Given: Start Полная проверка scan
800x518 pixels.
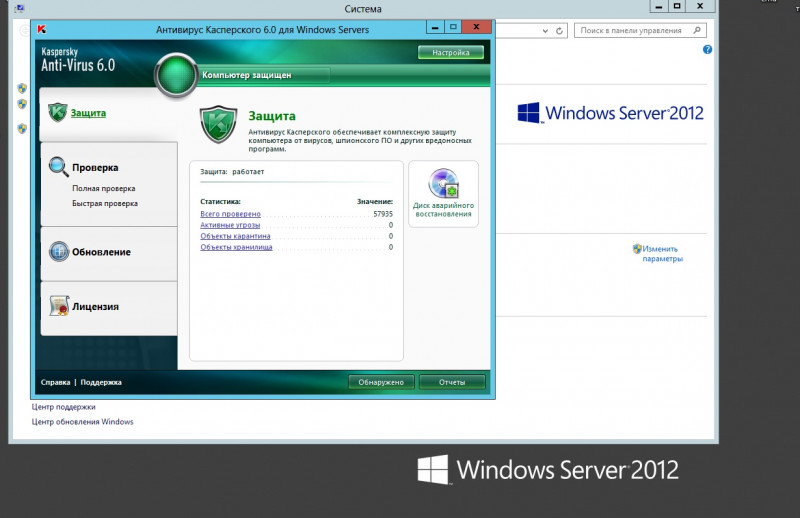Looking at the screenshot, I should pos(104,188).
